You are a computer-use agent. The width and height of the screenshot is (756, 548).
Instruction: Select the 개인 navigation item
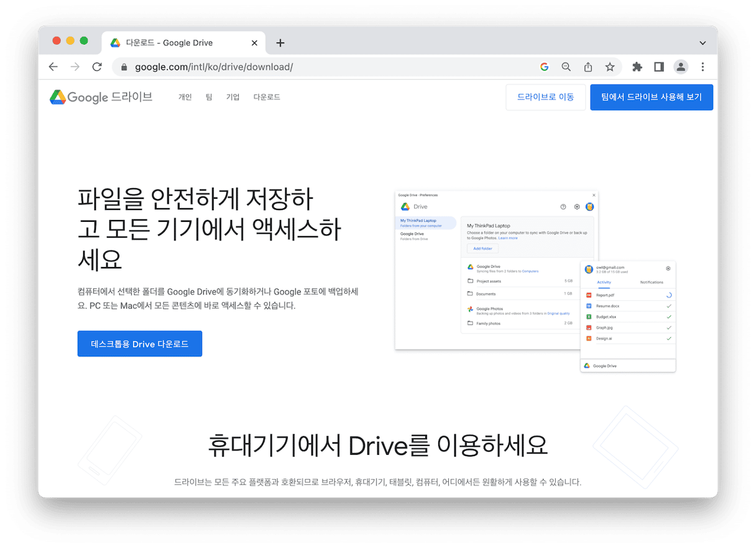(x=185, y=97)
